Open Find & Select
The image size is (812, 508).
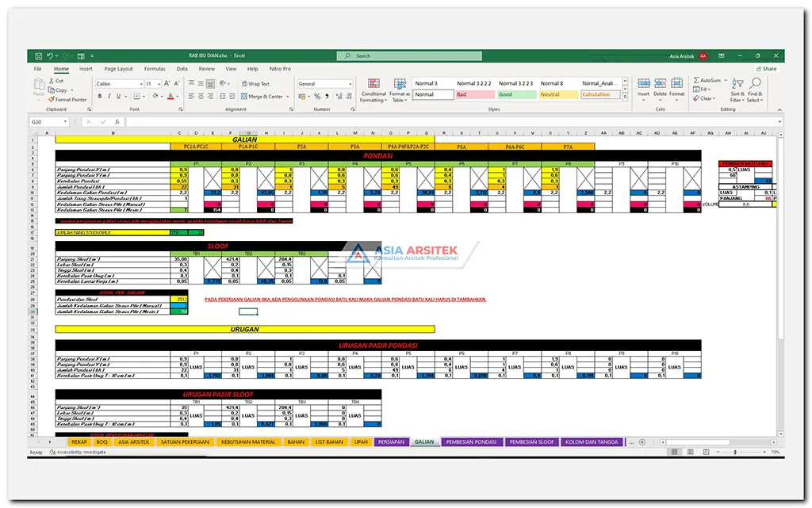point(755,90)
